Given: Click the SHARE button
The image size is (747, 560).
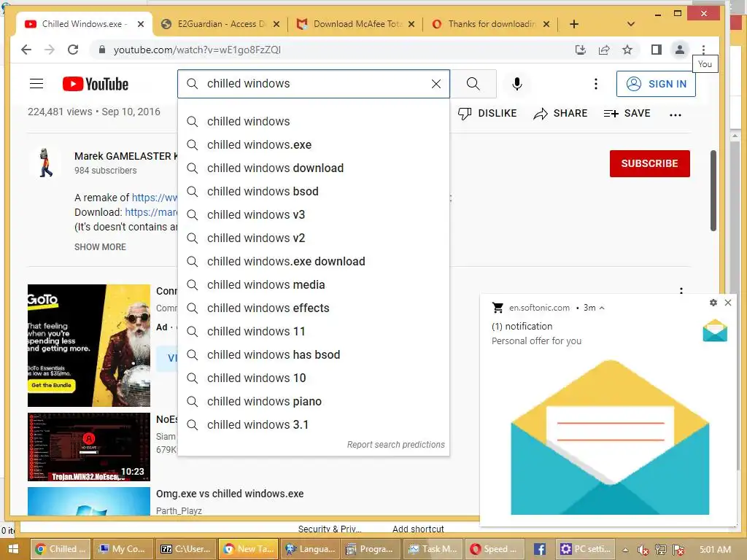Looking at the screenshot, I should (560, 113).
